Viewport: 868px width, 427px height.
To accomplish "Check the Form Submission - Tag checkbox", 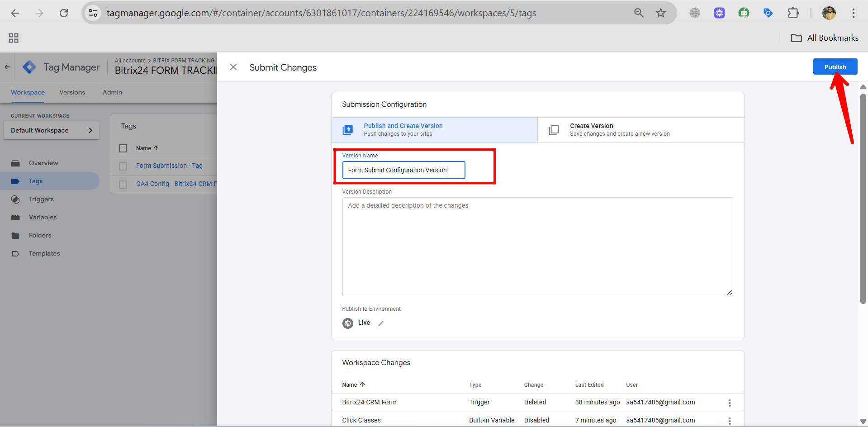I will tap(123, 166).
